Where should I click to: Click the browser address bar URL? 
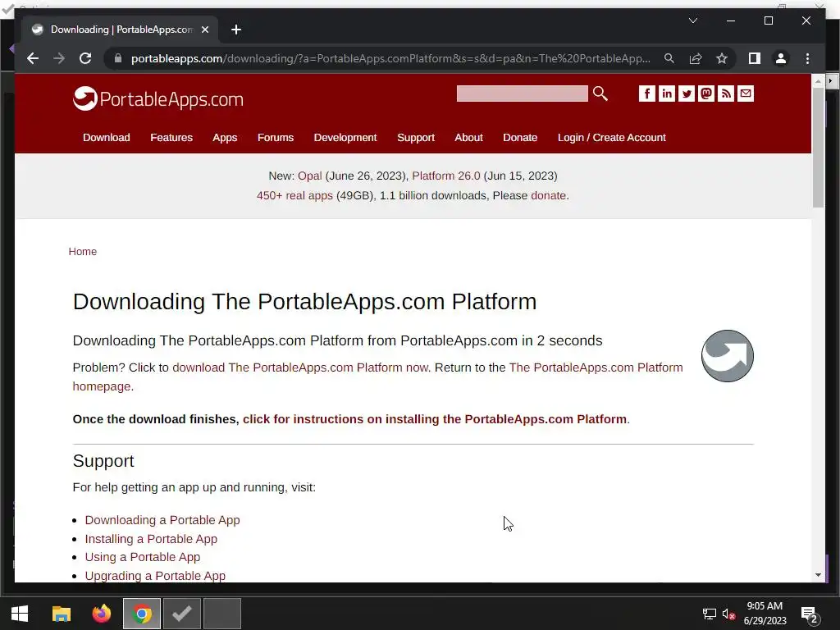[390, 58]
